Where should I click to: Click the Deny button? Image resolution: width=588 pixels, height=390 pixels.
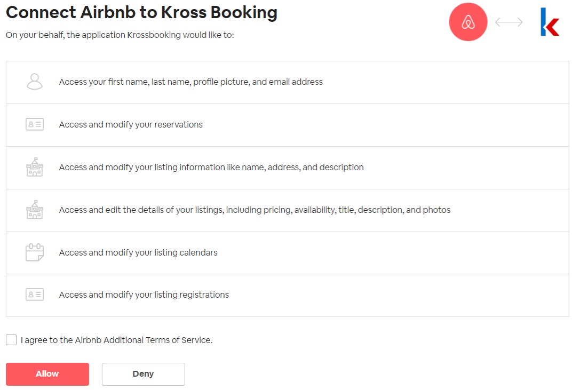(143, 374)
